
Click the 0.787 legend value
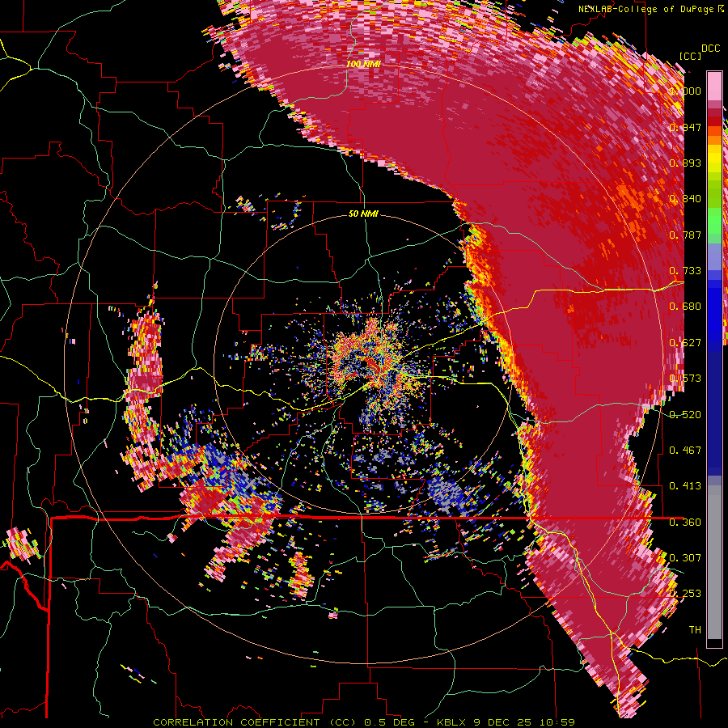[x=685, y=235]
